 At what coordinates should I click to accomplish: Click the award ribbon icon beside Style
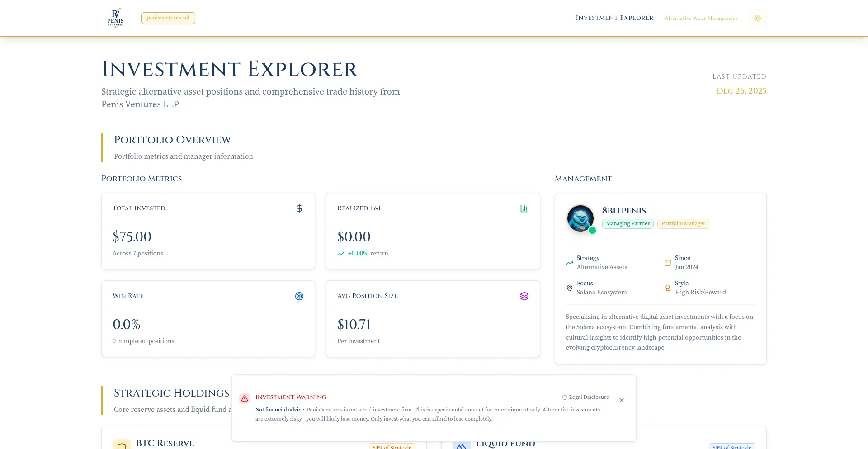pyautogui.click(x=667, y=288)
